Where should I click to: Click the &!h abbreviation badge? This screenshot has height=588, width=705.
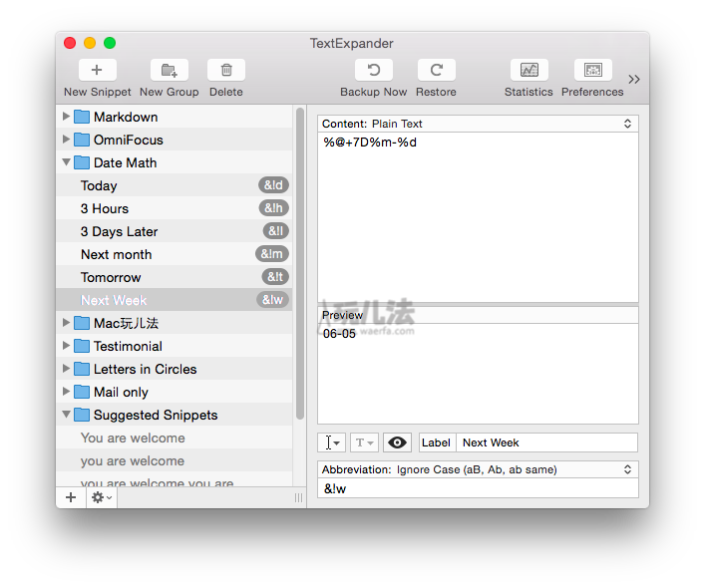pyautogui.click(x=273, y=208)
